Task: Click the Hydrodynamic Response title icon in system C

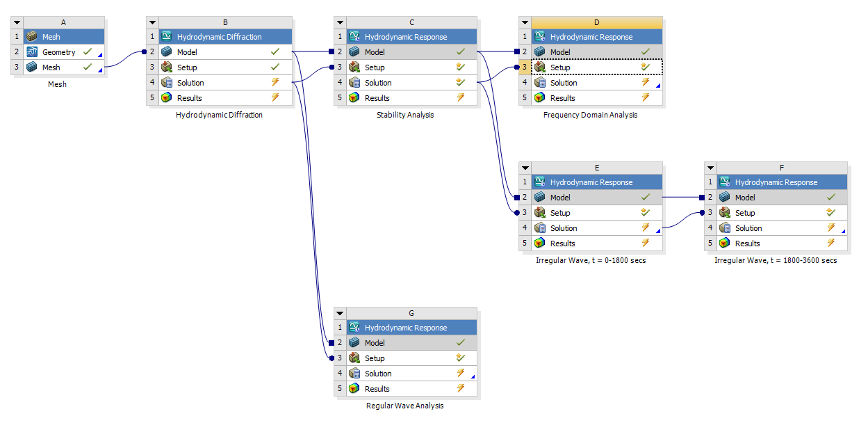Action: [354, 37]
